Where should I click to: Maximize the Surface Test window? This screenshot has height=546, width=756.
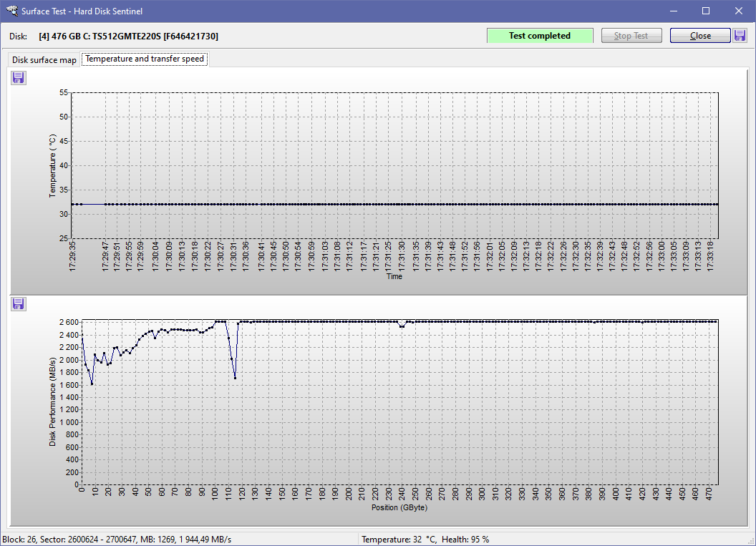click(x=706, y=11)
